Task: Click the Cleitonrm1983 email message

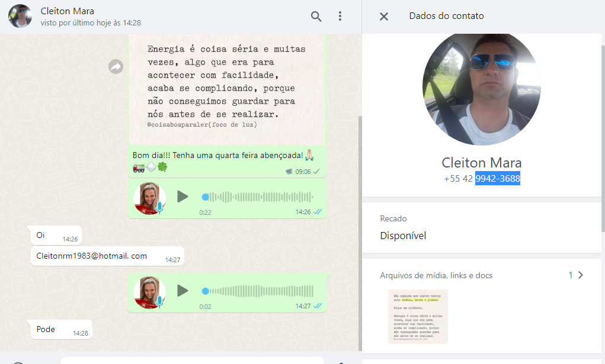Action: coord(92,256)
